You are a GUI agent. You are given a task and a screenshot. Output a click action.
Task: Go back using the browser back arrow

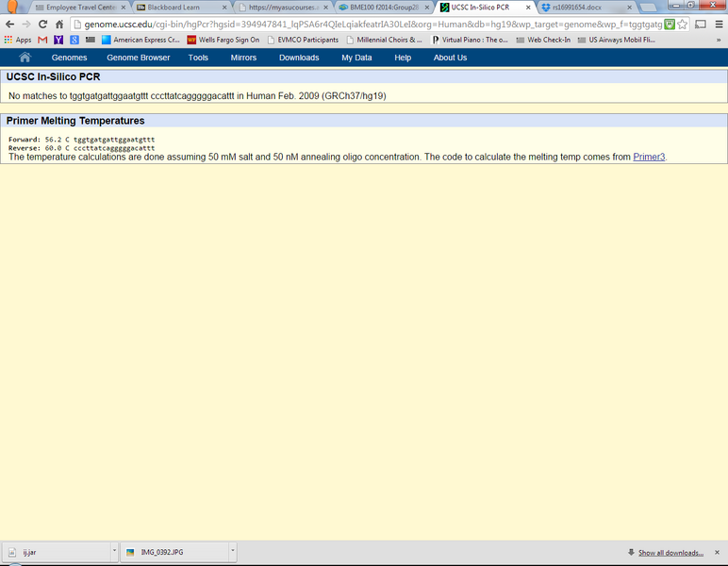(x=10, y=24)
